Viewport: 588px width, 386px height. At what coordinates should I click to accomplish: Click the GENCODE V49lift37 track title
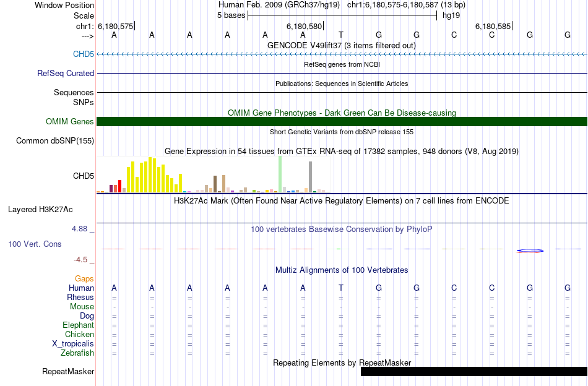pyautogui.click(x=342, y=45)
